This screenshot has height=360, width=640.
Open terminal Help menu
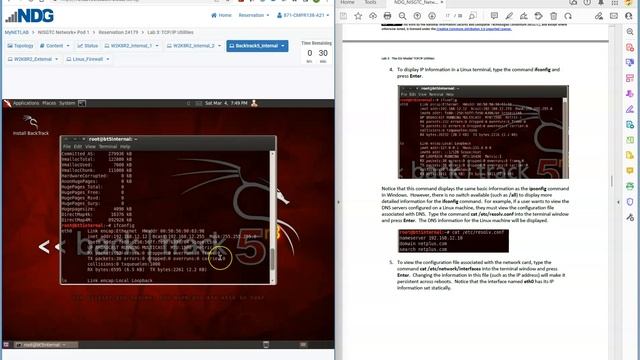tap(125, 147)
